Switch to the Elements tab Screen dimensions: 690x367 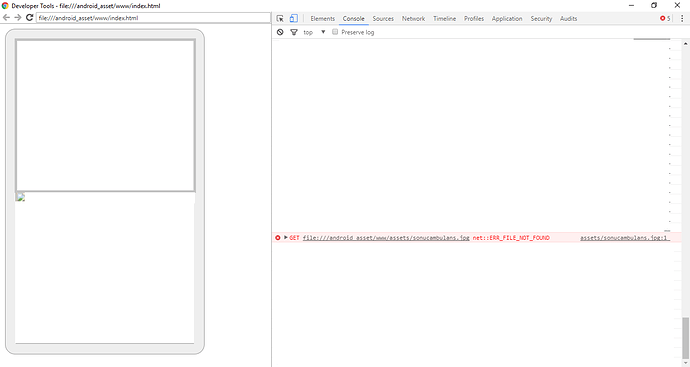(323, 18)
